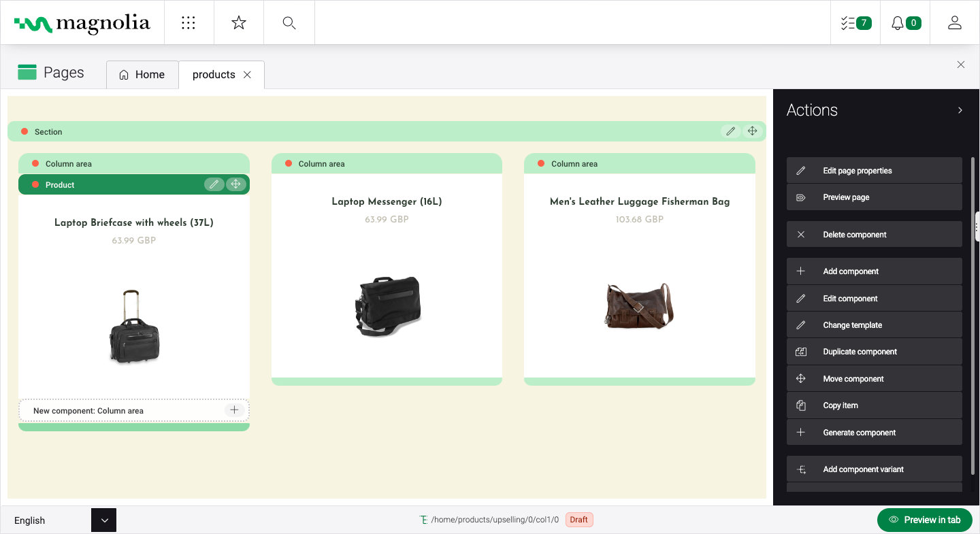980x534 pixels.
Task: Select the Product component header bar
Action: pyautogui.click(x=122, y=185)
